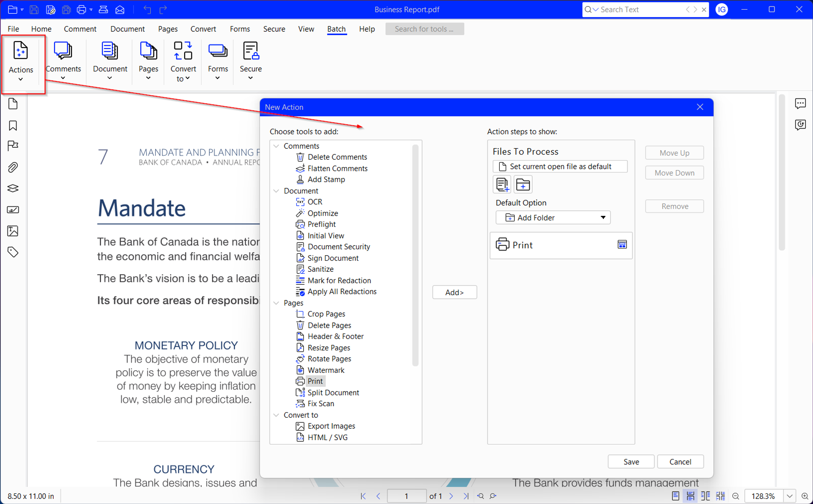Select facing continuous view mode
The height and width of the screenshot is (504, 813).
tap(720, 496)
